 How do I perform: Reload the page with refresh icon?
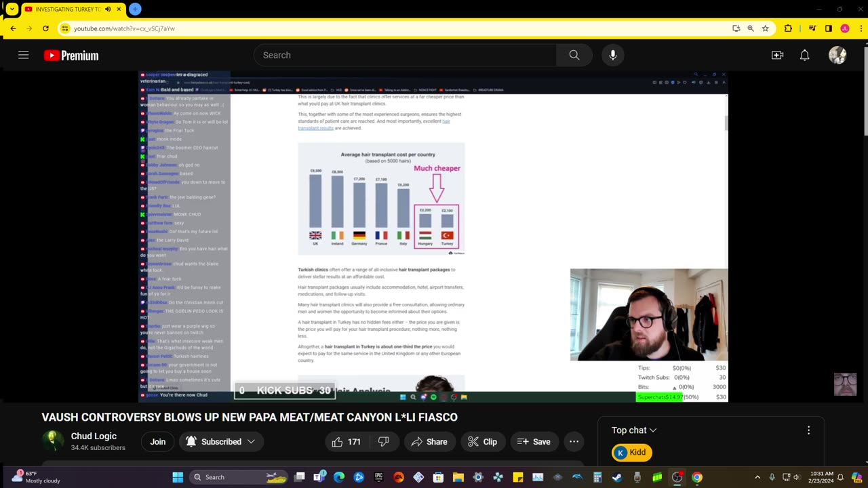pyautogui.click(x=45, y=28)
